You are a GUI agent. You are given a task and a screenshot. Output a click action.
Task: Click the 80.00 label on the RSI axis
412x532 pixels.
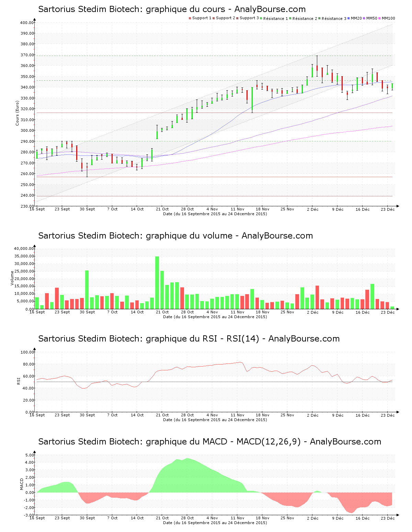[27, 364]
